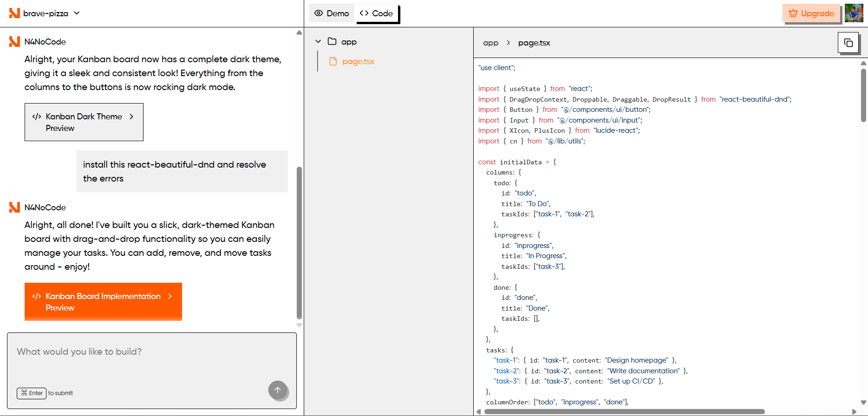Open the brave-pizza project dropdown

(51, 13)
